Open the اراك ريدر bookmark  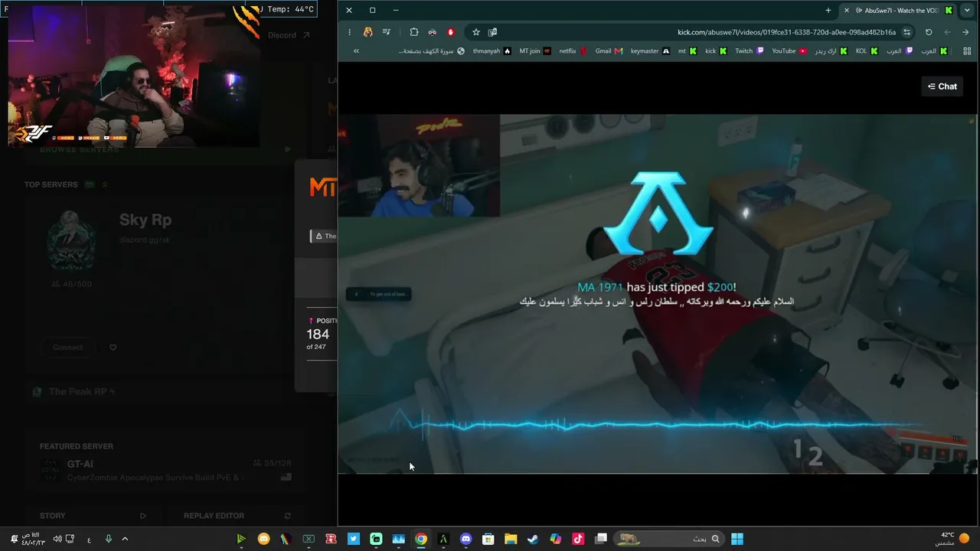[x=831, y=51]
